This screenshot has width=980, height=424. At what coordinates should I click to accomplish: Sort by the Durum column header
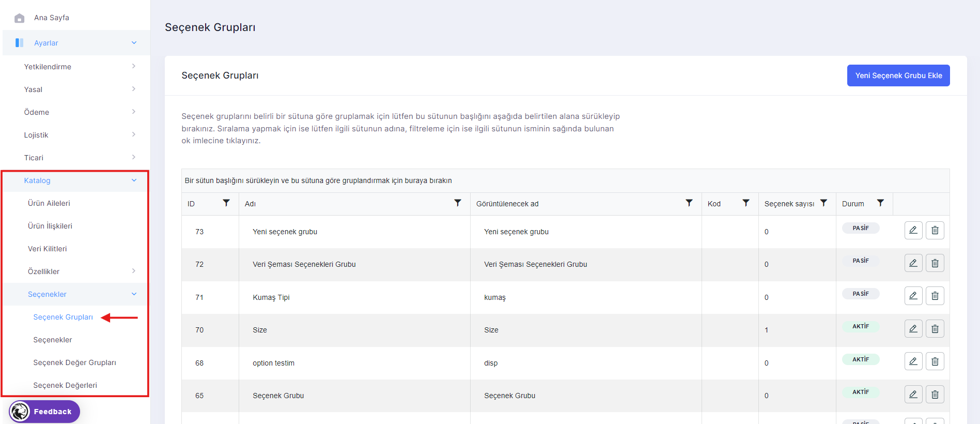(853, 204)
